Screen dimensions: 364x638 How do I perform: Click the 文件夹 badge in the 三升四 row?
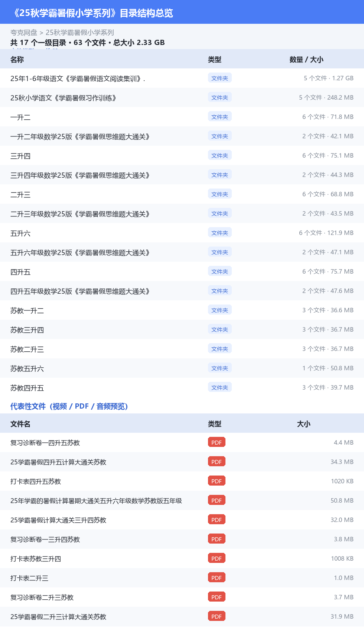[x=220, y=155]
